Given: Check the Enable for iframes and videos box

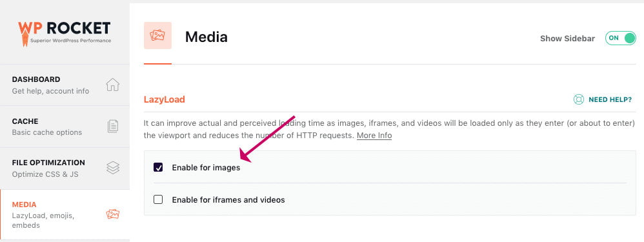Looking at the screenshot, I should click(158, 199).
